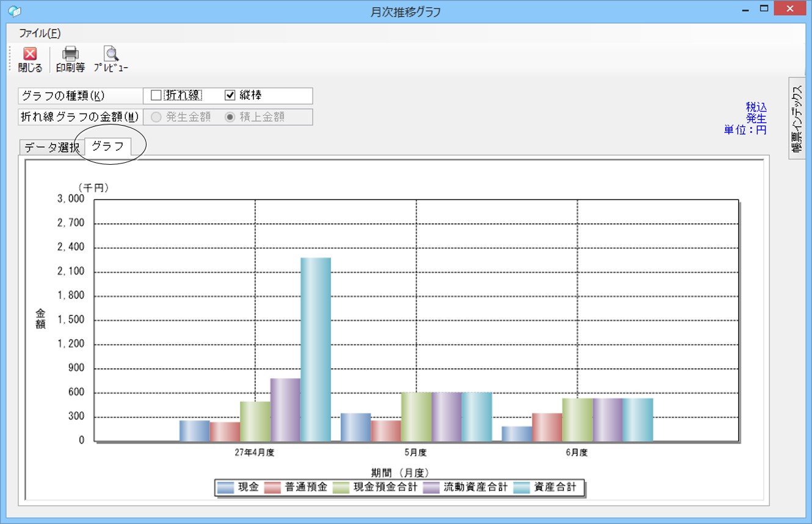Image resolution: width=812 pixels, height=524 pixels.
Task: Click the 普通預金 red legend swatch
Action: [272, 487]
